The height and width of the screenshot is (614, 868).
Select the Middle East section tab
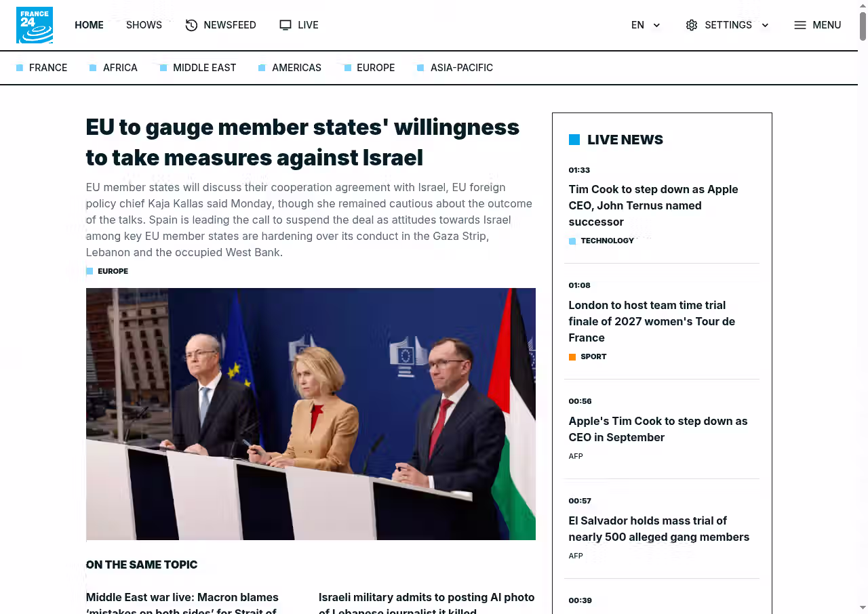click(x=204, y=68)
